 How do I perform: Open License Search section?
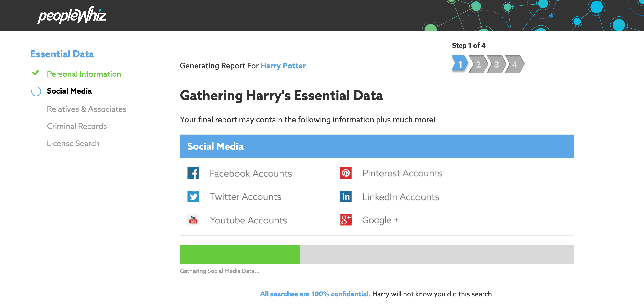(x=73, y=144)
